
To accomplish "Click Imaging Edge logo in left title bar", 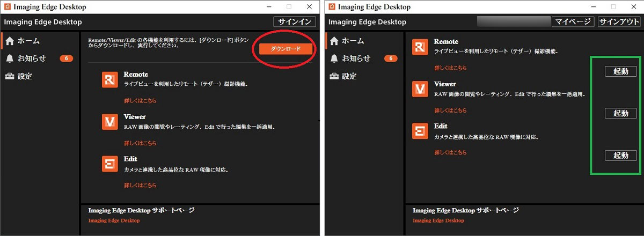I will [7, 7].
